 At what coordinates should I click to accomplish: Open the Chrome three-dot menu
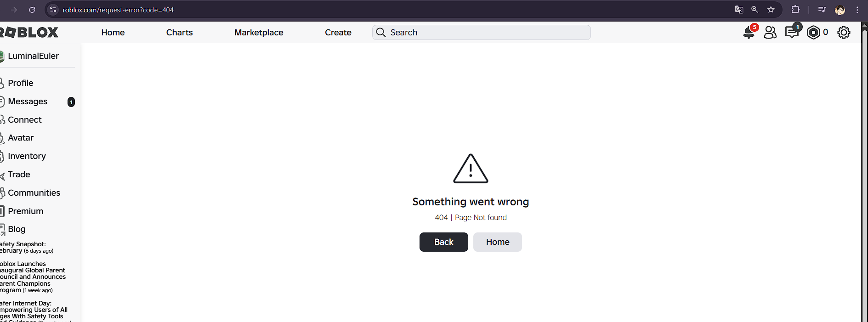point(857,10)
